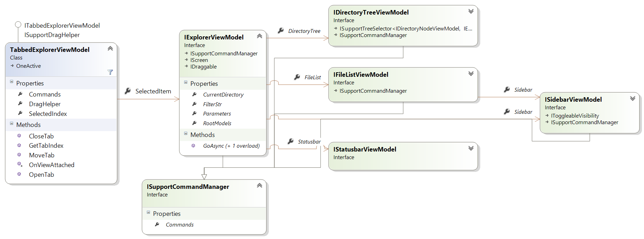The width and height of the screenshot is (644, 239).
Task: Expand the ISidebarViewModel interface chevron
Action: 633,98
